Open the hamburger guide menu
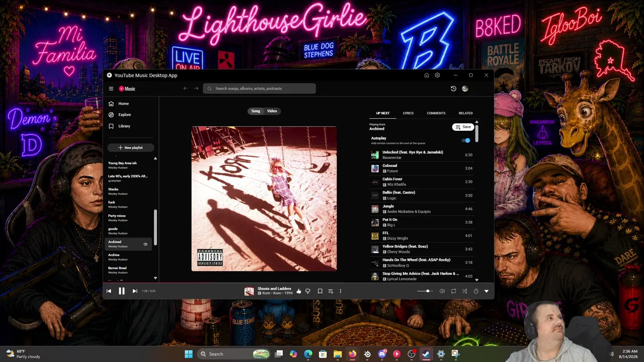Image resolution: width=644 pixels, height=362 pixels. [111, 88]
